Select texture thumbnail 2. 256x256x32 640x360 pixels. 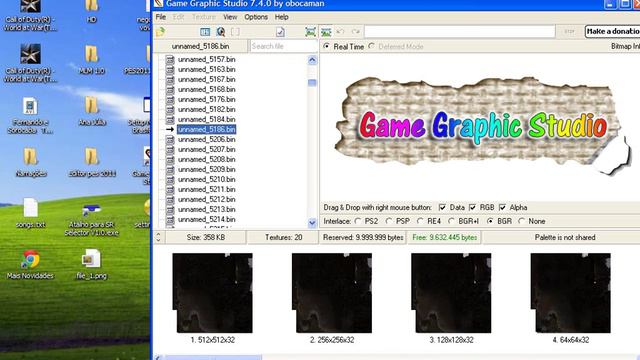[x=332, y=293]
